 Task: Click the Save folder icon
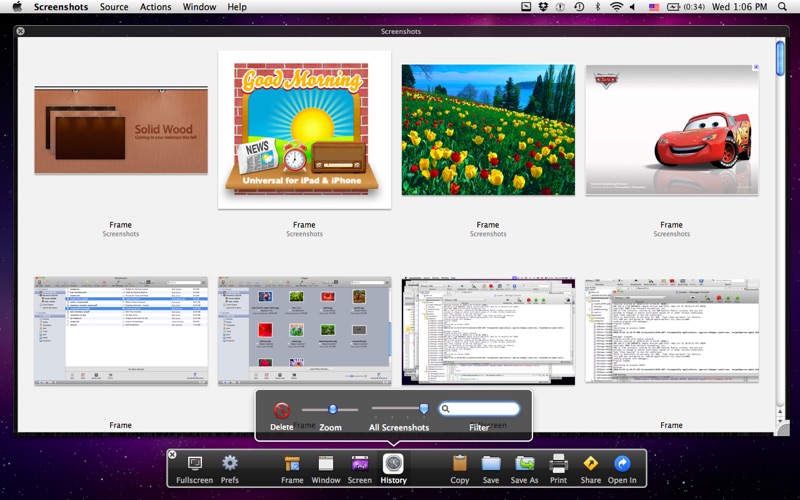pyautogui.click(x=490, y=464)
